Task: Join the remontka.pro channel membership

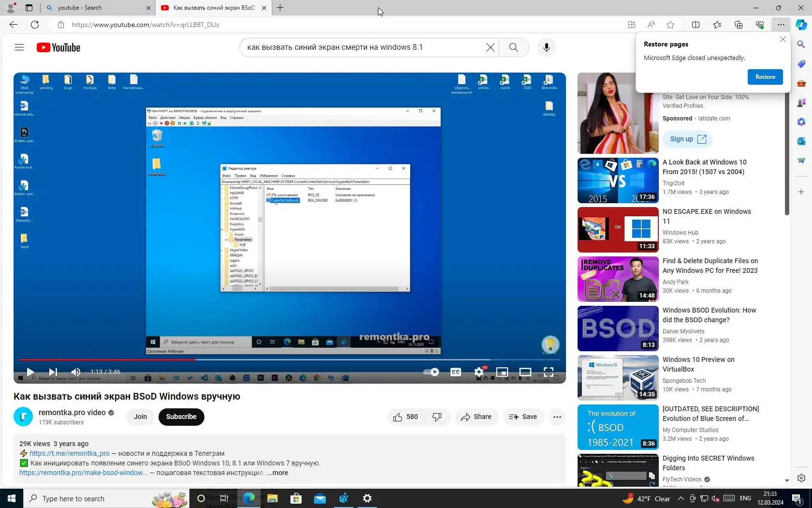Action: click(140, 417)
